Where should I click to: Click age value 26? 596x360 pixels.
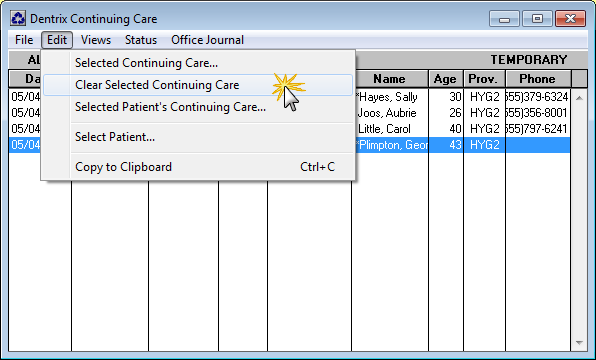(455, 113)
